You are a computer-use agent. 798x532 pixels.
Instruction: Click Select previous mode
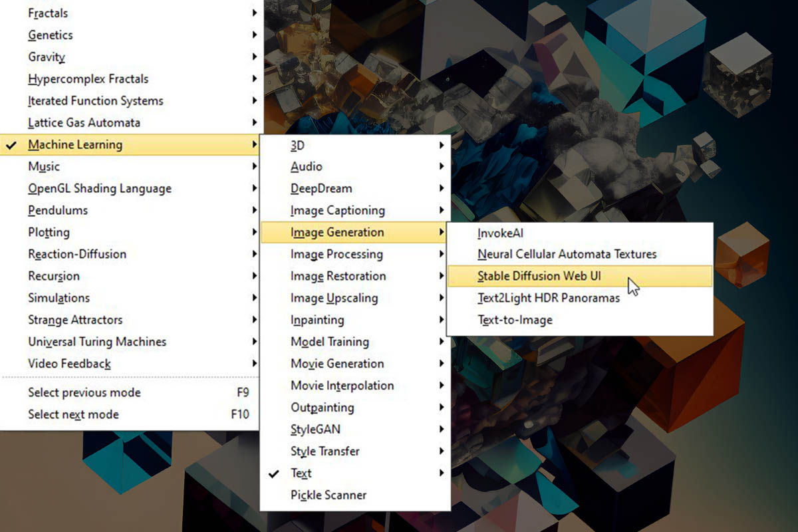84,392
